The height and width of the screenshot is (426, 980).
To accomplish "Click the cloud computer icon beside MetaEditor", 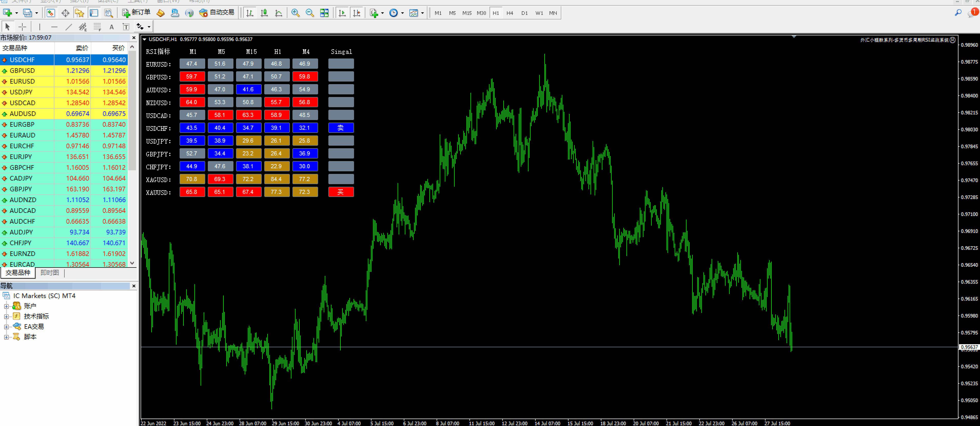I will [175, 13].
